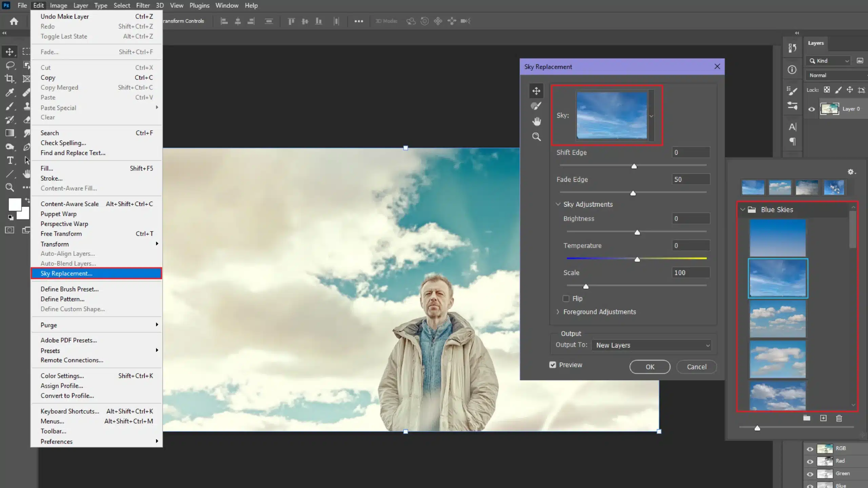This screenshot has height=488, width=868.
Task: Create a new sky group folder
Action: (807, 418)
